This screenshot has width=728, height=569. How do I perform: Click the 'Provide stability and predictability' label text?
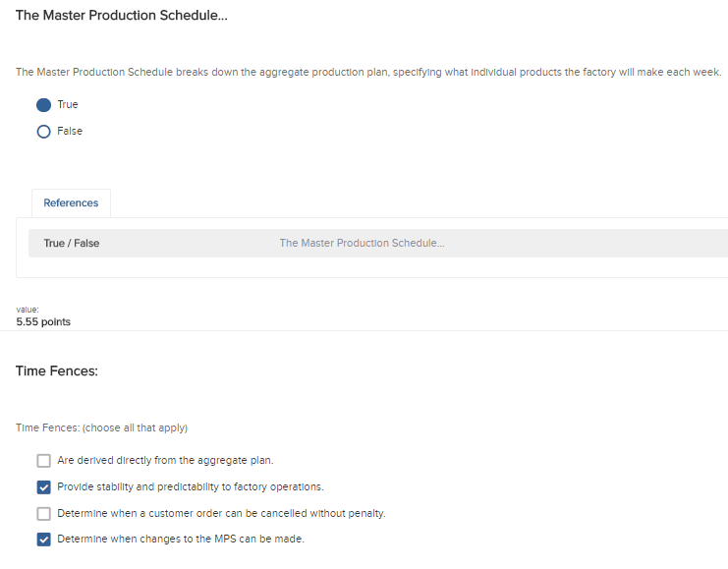[191, 486]
